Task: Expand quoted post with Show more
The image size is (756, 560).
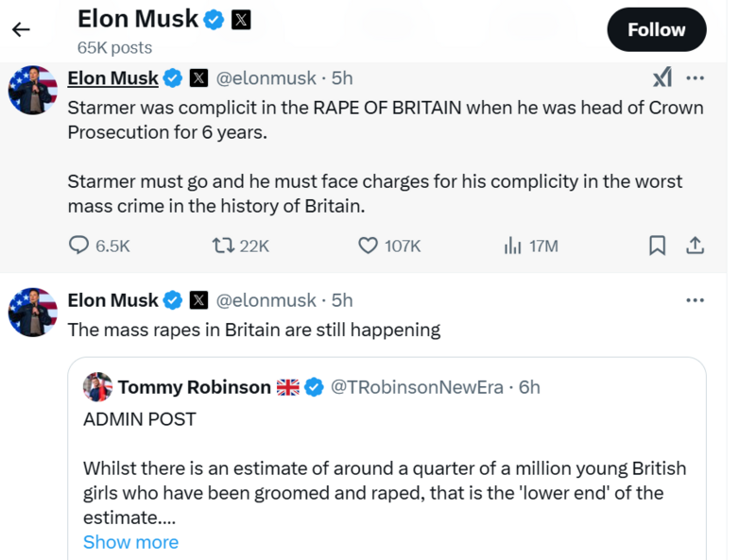Action: pyautogui.click(x=130, y=542)
